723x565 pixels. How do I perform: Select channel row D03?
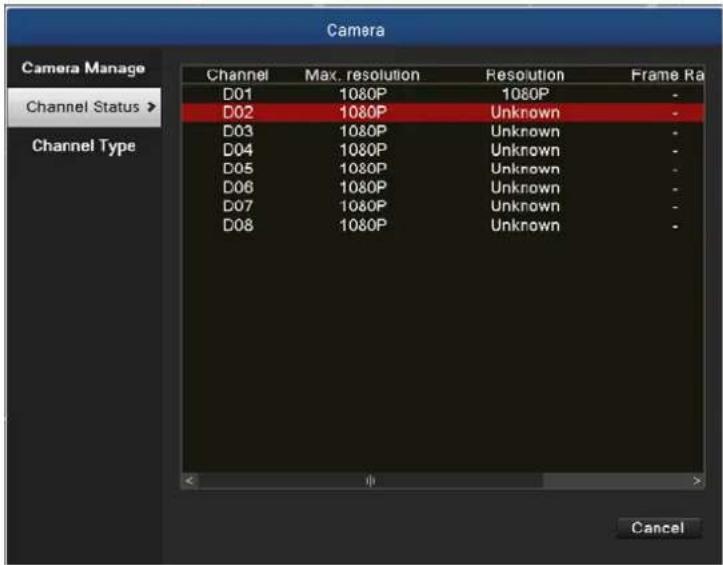tap(443, 132)
